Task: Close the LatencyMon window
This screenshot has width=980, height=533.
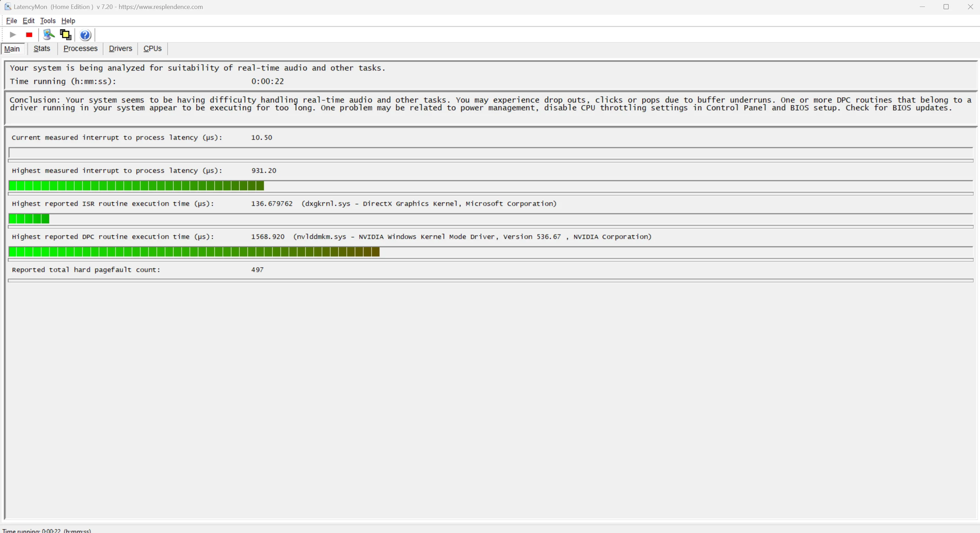Action: coord(970,7)
